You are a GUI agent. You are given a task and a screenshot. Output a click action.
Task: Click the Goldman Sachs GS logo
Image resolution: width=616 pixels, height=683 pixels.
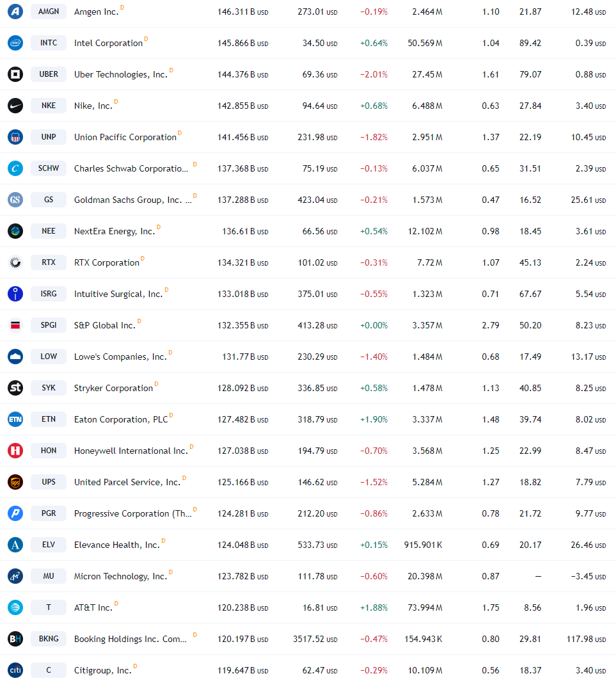click(x=15, y=200)
